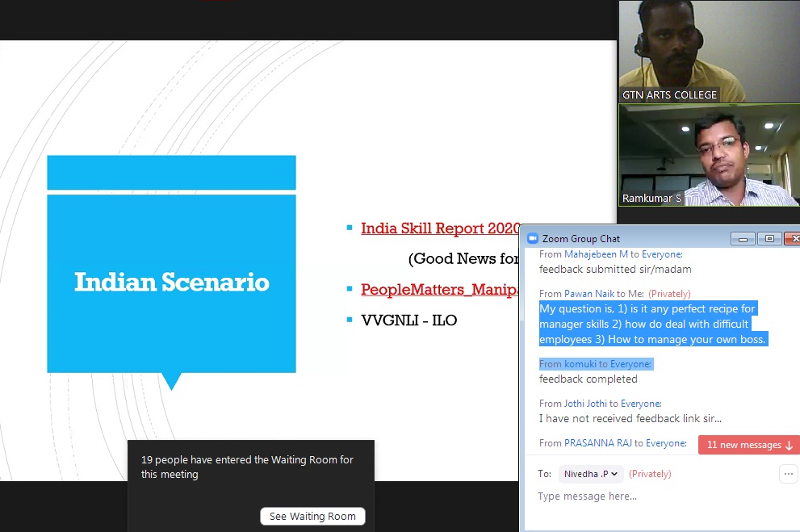Click the 'Indian Scenario' slide title
800x532 pixels.
[x=171, y=282]
